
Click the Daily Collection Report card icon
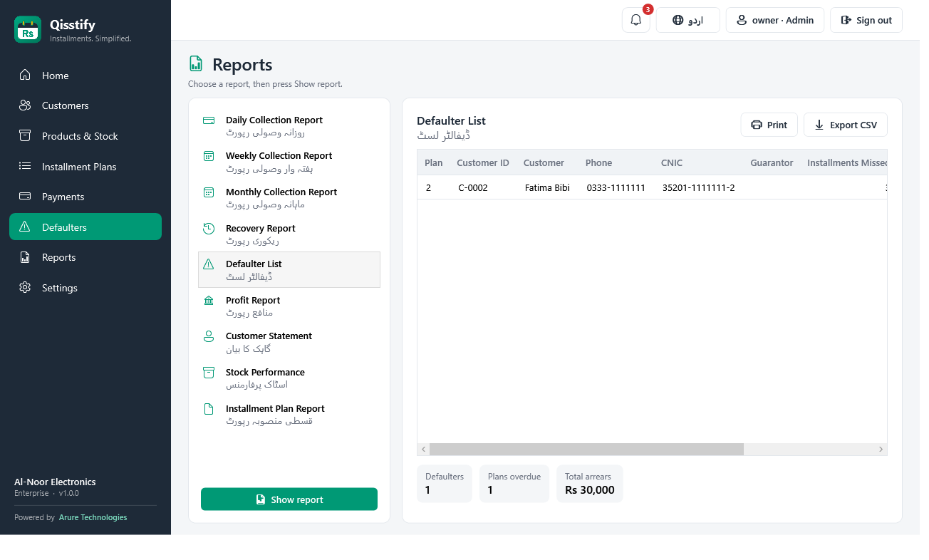pos(209,120)
